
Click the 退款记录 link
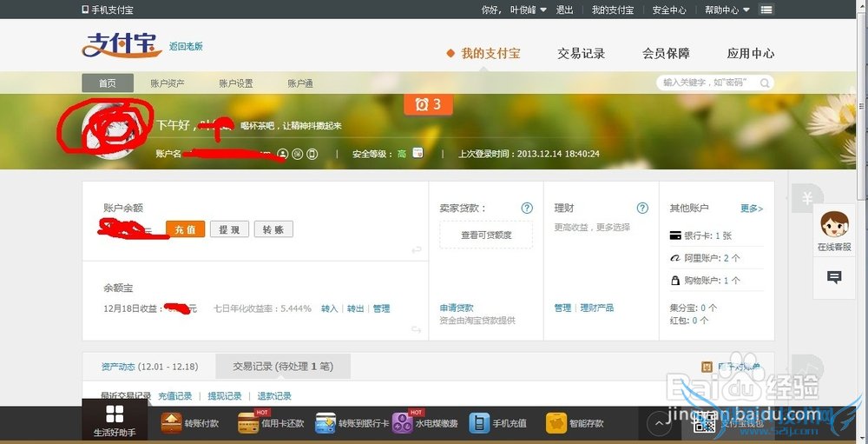tap(274, 396)
